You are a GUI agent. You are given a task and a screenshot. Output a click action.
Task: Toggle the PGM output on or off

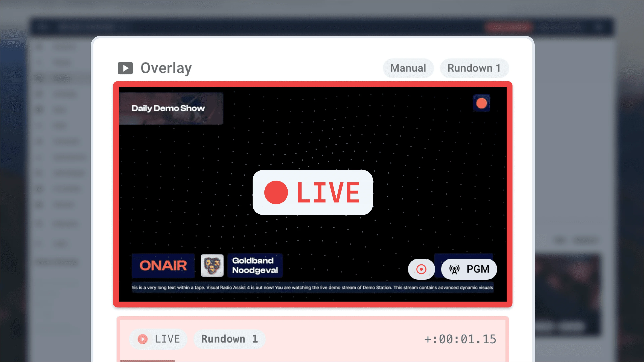tap(469, 269)
